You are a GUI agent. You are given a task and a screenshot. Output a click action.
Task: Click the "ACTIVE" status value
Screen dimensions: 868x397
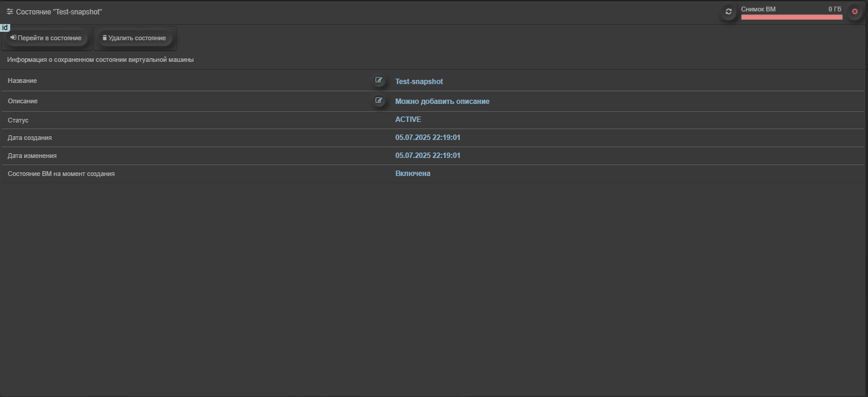click(x=408, y=120)
